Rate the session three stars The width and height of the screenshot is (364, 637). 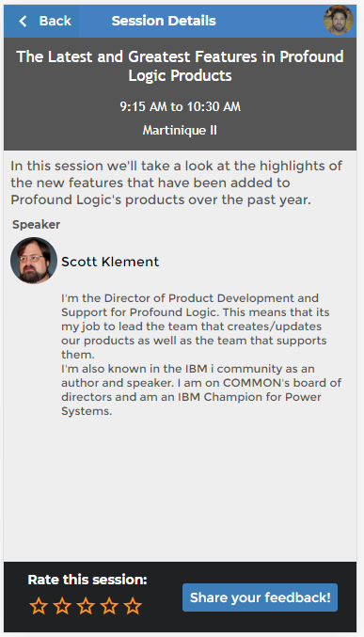click(x=86, y=606)
